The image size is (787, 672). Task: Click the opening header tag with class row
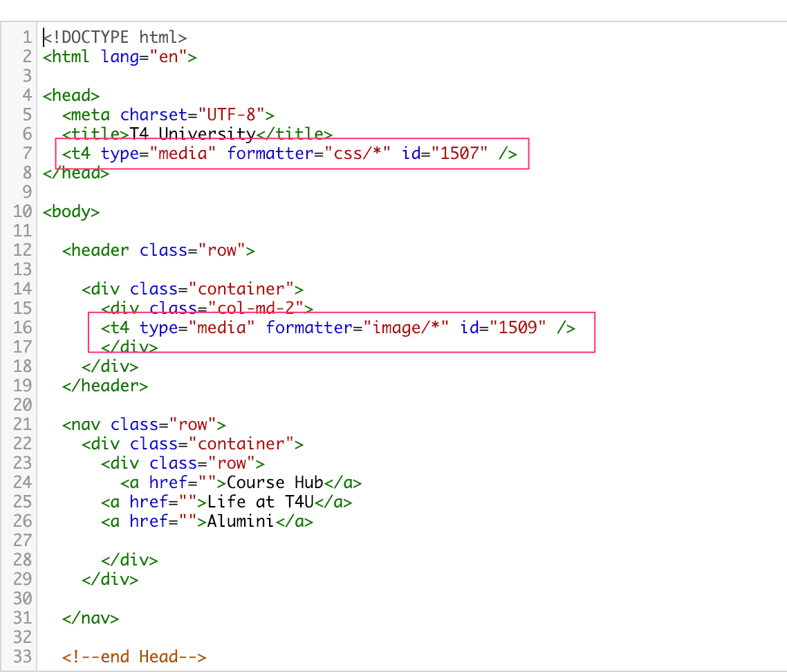[x=158, y=250]
